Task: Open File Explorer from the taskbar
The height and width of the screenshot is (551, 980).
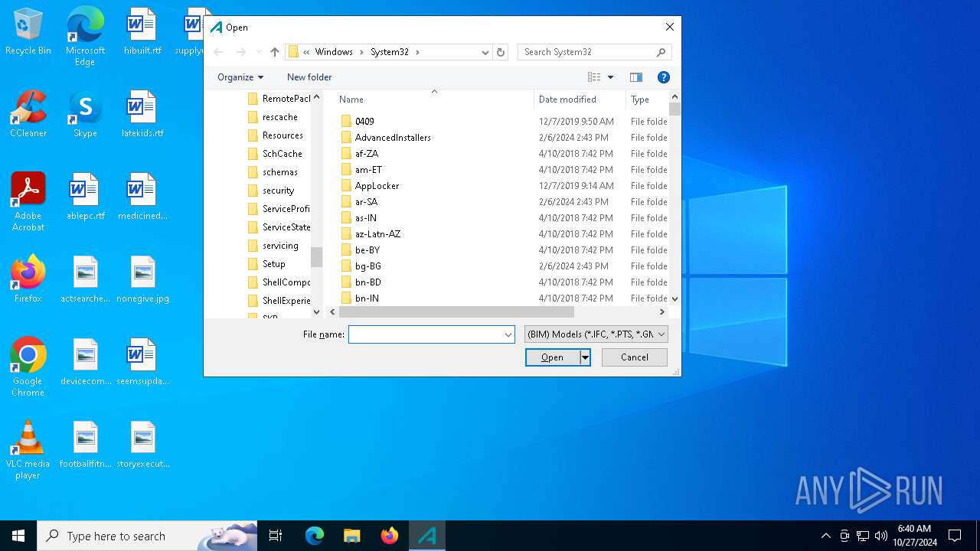Action: pyautogui.click(x=351, y=536)
